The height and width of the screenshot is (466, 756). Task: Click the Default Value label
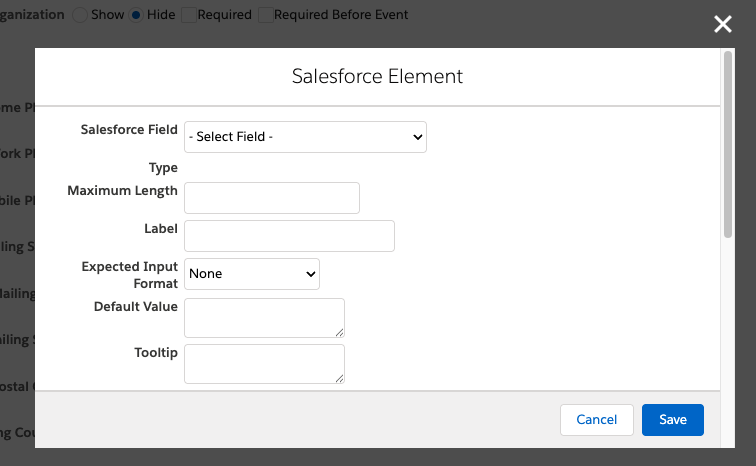(x=136, y=306)
